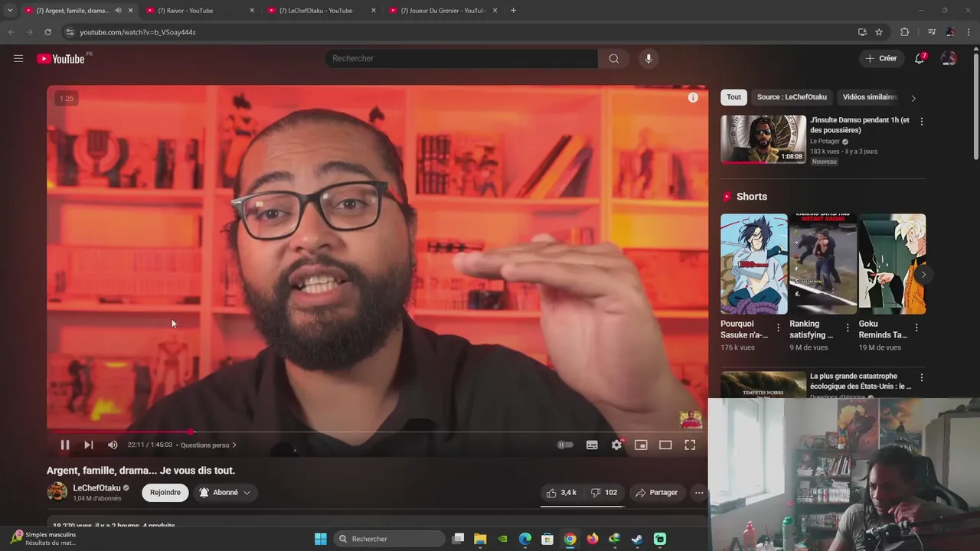
Task: Open more actions menu beside Partager
Action: 699,493
